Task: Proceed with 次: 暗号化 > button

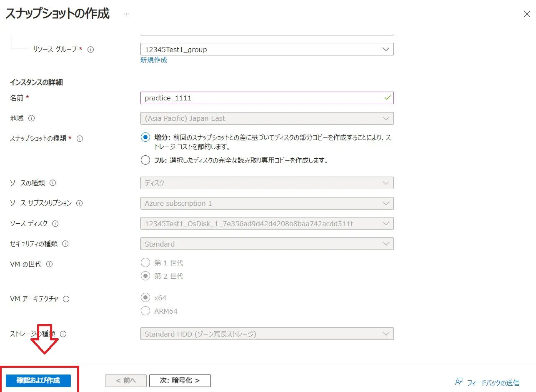Action: pyautogui.click(x=180, y=381)
